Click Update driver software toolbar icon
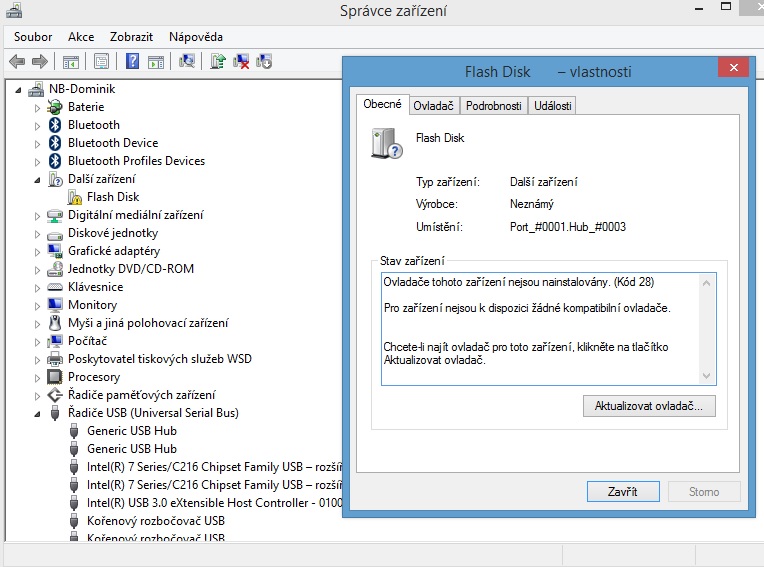The width and height of the screenshot is (764, 567). (x=217, y=62)
